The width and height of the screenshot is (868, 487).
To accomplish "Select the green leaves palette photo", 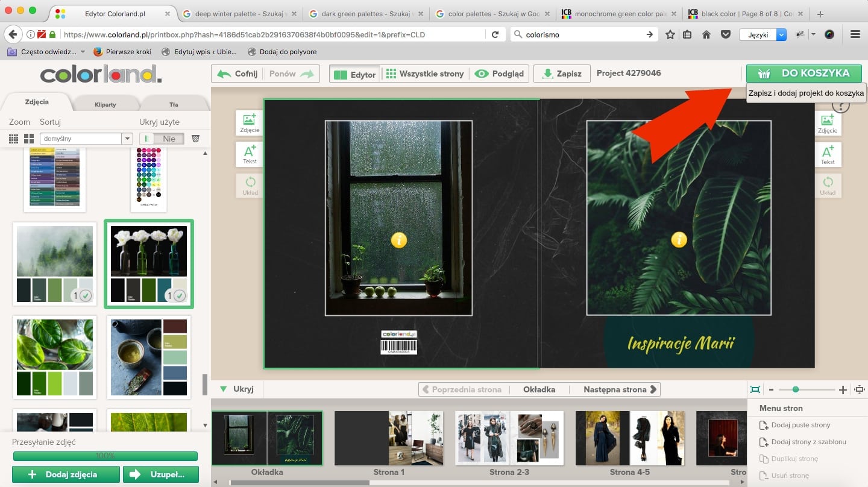I will [x=55, y=357].
